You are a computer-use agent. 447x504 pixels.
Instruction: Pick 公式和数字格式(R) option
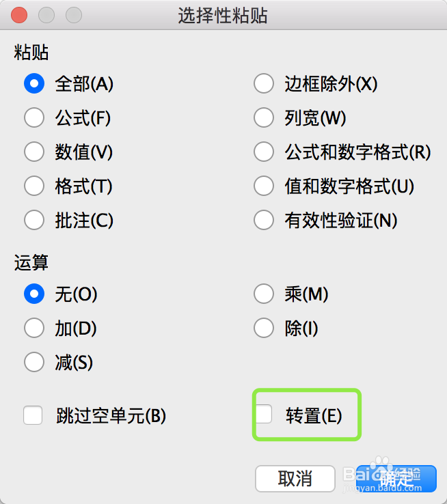pyautogui.click(x=264, y=152)
